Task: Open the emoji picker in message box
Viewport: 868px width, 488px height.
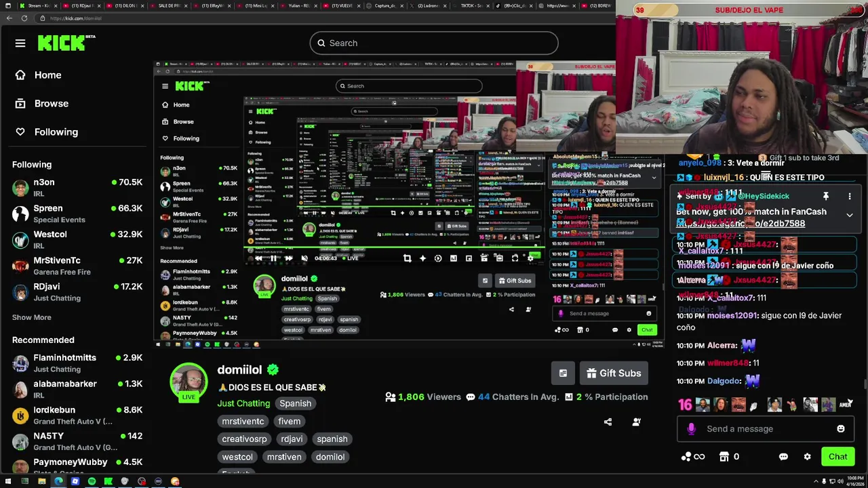Action: [x=841, y=429]
